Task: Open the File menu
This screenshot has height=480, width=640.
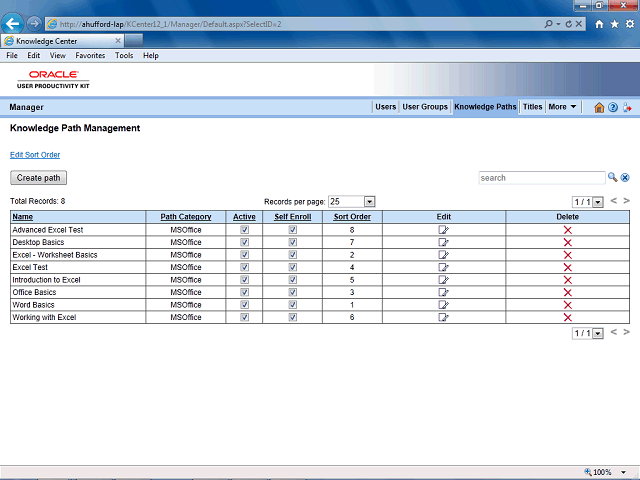Action: [x=12, y=56]
